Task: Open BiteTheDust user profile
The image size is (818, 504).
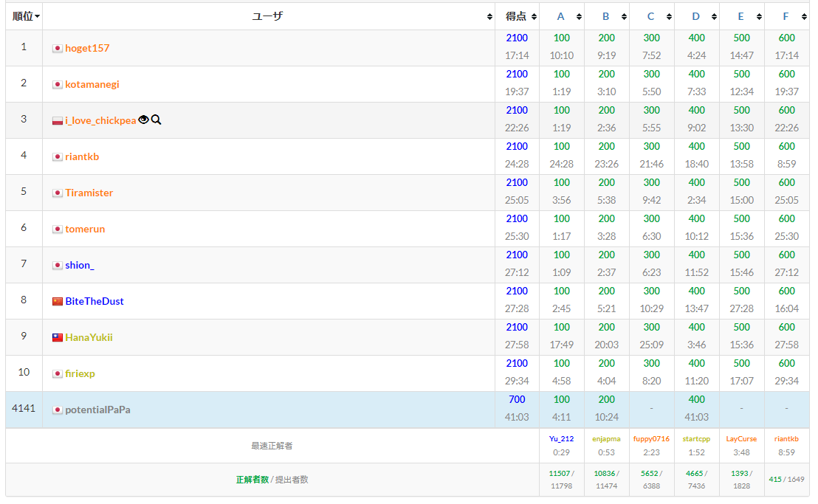Action: point(94,302)
